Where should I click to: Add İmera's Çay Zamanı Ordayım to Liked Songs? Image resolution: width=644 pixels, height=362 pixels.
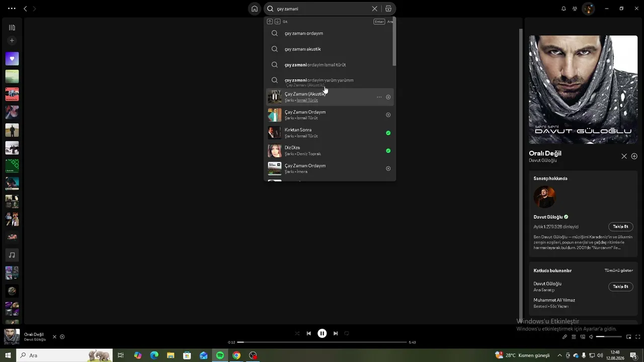coord(388,168)
